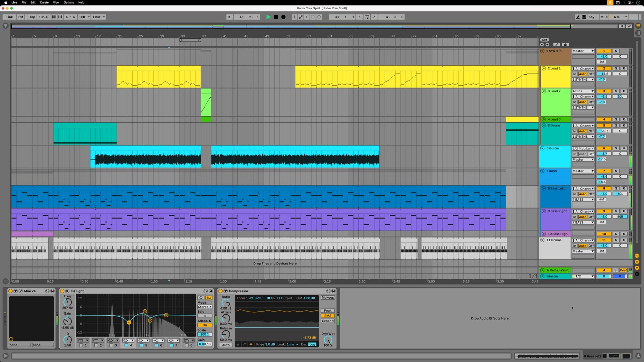Click the EQ Eight spectrum analyzer icon

pos(209,298)
